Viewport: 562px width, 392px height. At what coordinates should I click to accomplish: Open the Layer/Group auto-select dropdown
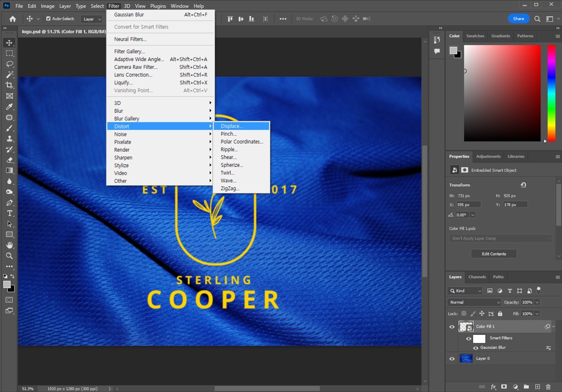(92, 19)
